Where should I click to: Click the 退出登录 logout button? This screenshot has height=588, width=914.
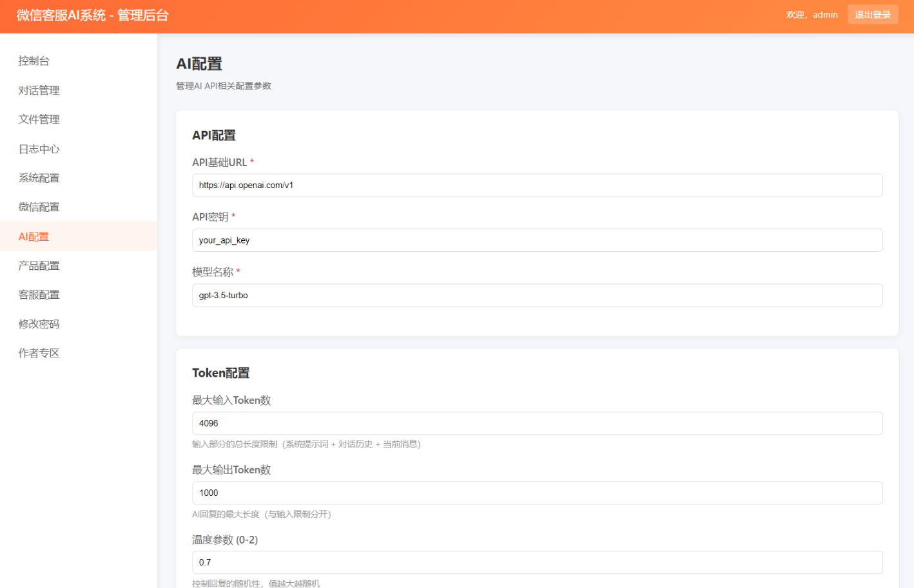pyautogui.click(x=872, y=15)
